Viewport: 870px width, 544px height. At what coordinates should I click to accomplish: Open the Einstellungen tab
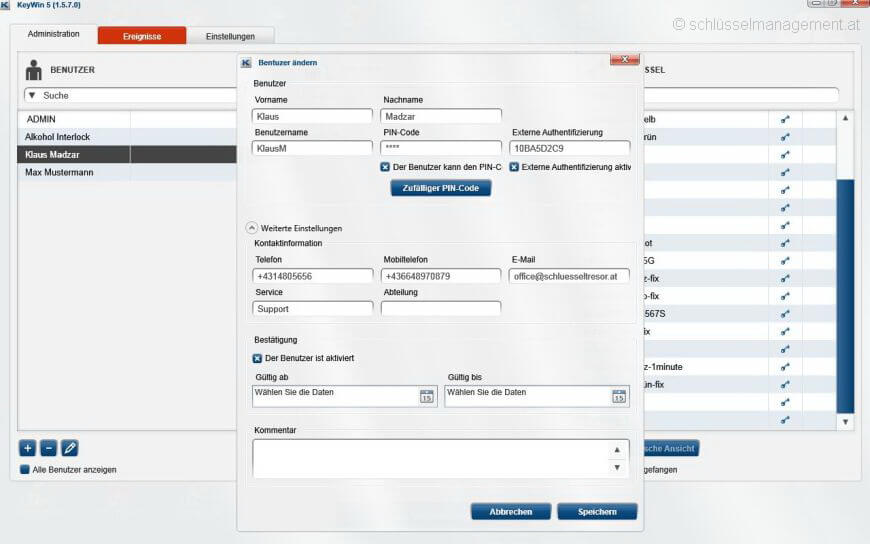pyautogui.click(x=230, y=36)
